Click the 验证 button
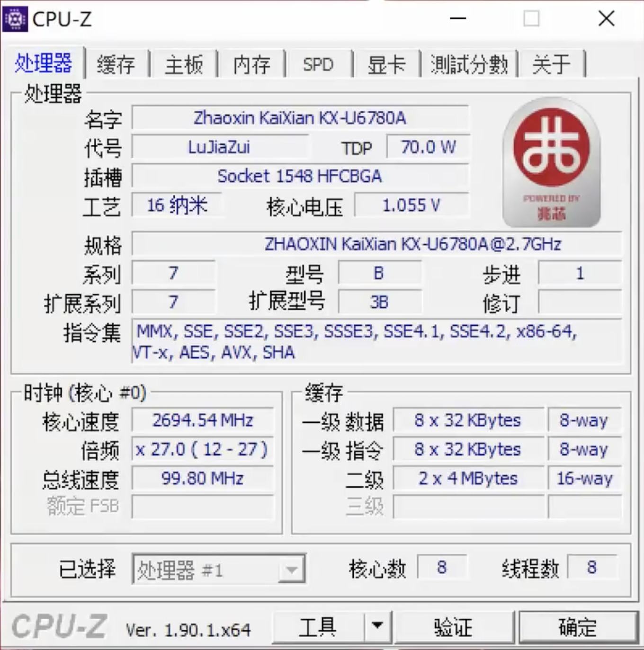This screenshot has width=644, height=650. tap(454, 626)
